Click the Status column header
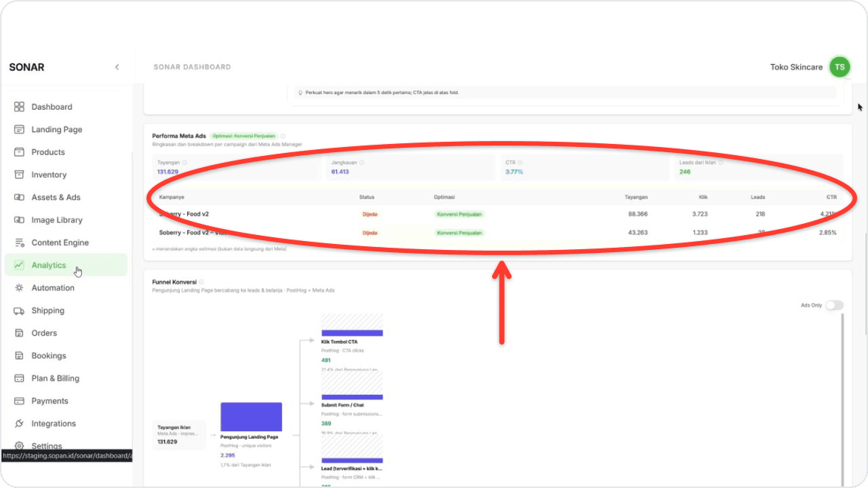Image resolution: width=868 pixels, height=488 pixels. pos(366,197)
